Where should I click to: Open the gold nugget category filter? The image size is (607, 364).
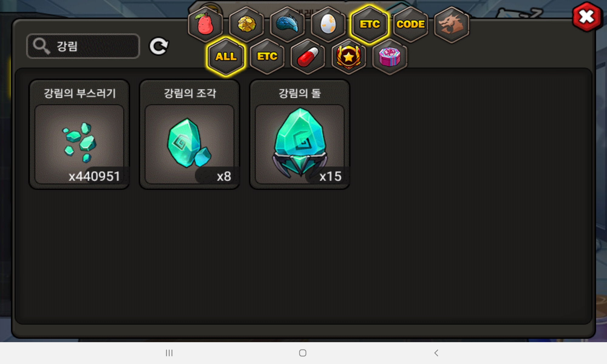click(x=246, y=24)
